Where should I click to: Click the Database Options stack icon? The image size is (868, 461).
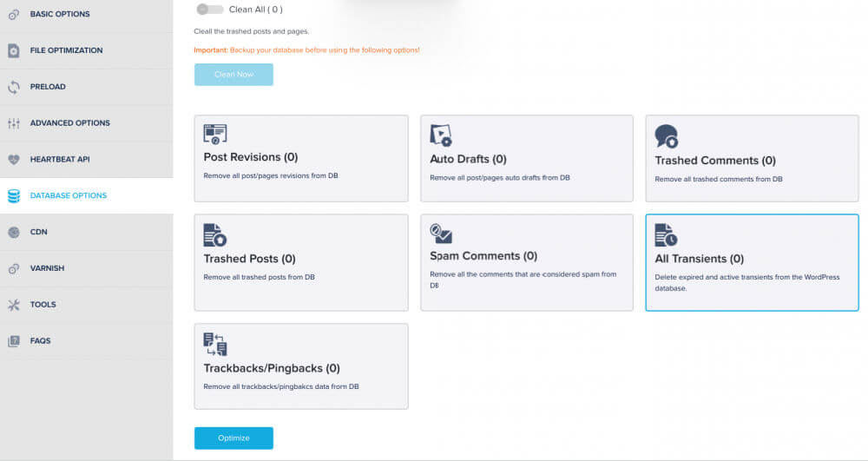[14, 195]
